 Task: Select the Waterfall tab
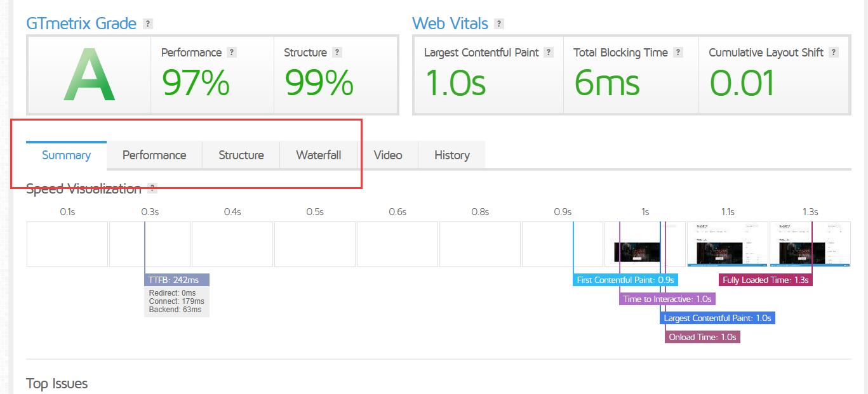[319, 155]
